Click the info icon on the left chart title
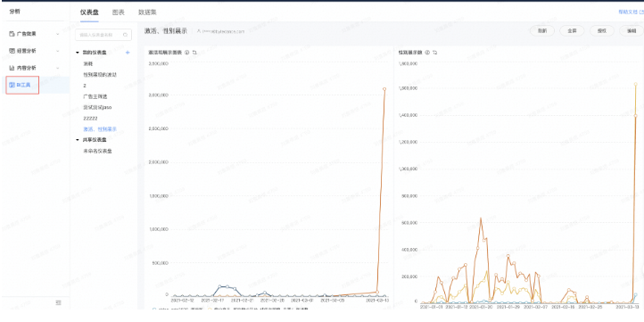 pos(187,53)
